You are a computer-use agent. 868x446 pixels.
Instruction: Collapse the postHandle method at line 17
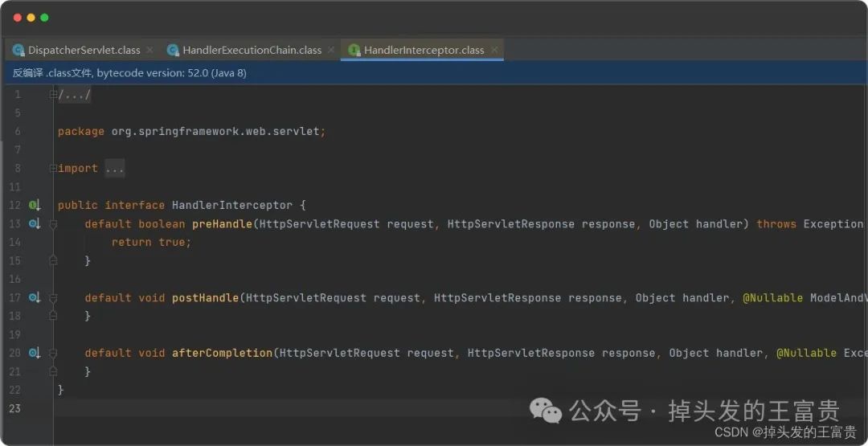pyautogui.click(x=53, y=297)
